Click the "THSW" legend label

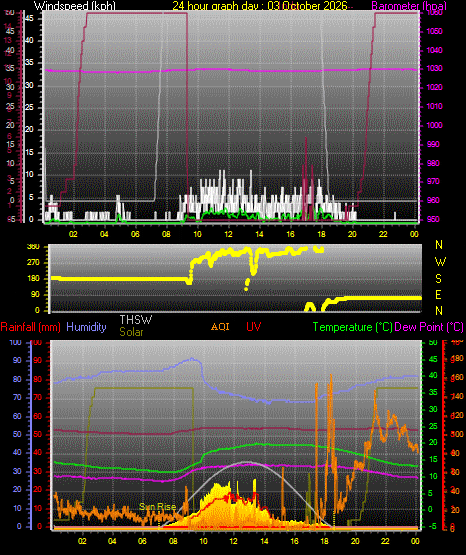coord(136,320)
